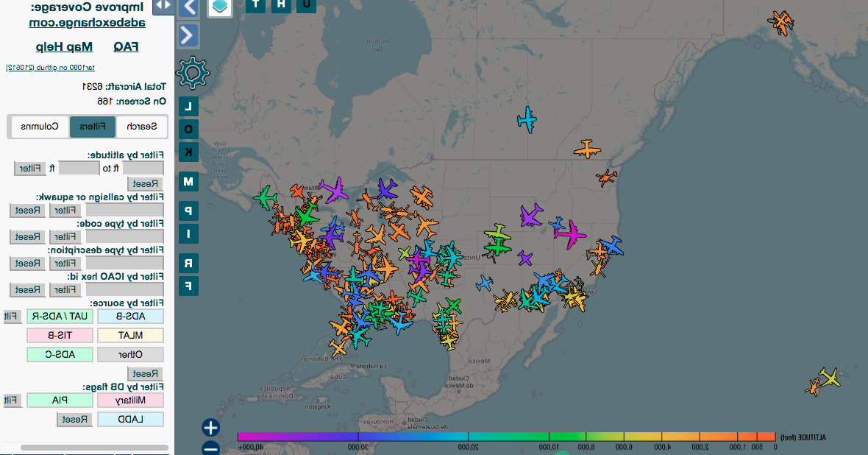Viewport: 868px width, 455px height.
Task: Click the O map button
Action: point(188,129)
